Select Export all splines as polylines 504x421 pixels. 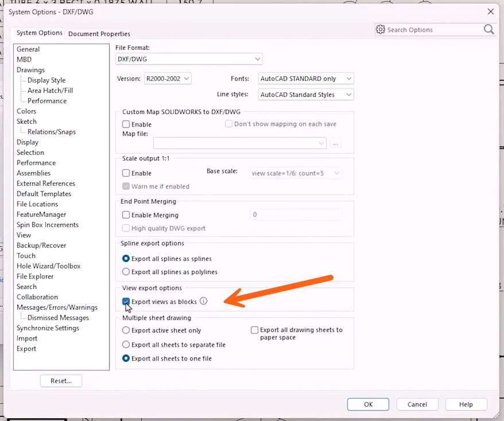[x=126, y=272]
